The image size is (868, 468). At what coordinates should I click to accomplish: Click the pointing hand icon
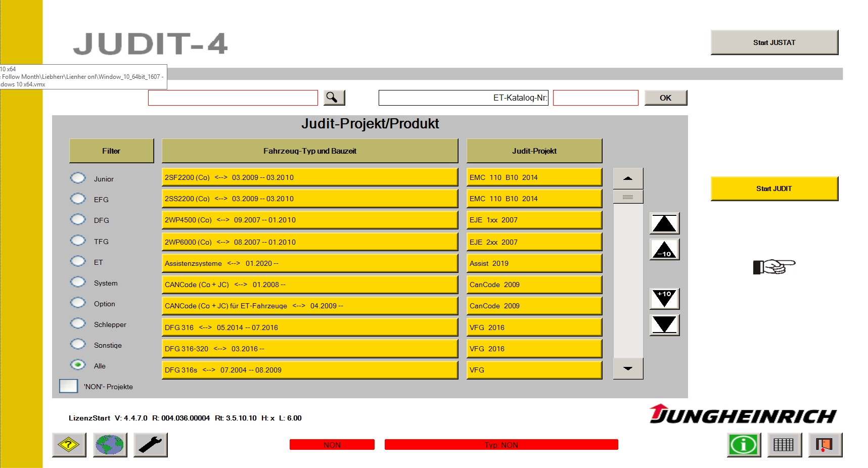[x=774, y=266]
